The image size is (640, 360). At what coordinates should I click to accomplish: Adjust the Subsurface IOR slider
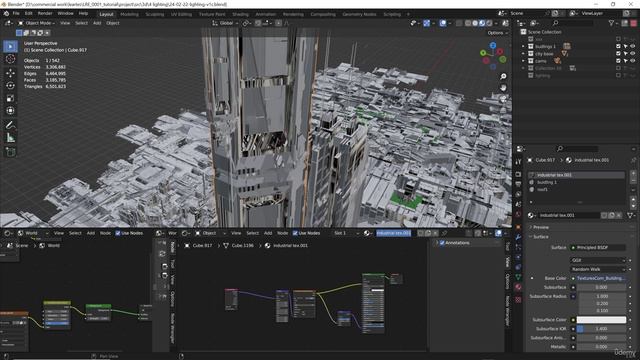(601, 329)
